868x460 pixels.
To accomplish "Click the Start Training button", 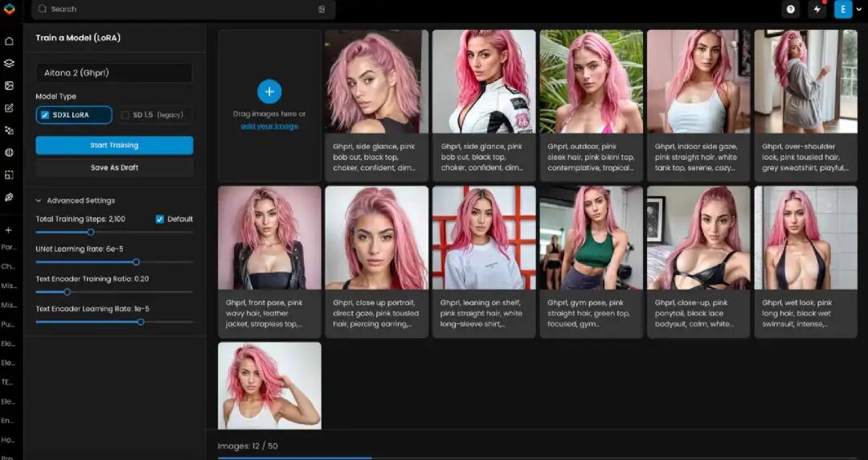I will (115, 146).
